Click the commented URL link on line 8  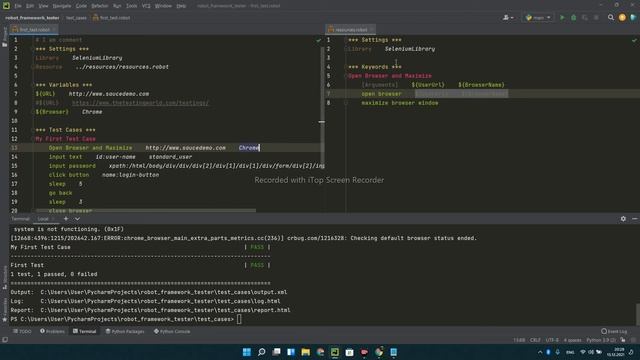tap(140, 103)
